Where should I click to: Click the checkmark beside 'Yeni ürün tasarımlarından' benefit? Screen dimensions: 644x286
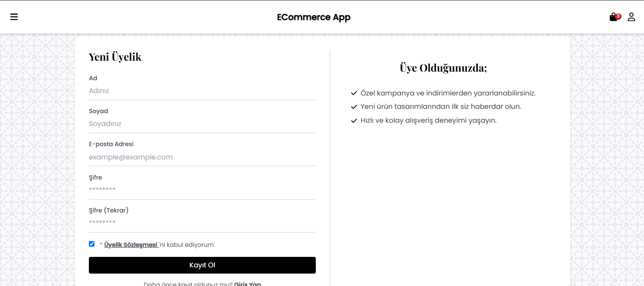pyautogui.click(x=354, y=106)
